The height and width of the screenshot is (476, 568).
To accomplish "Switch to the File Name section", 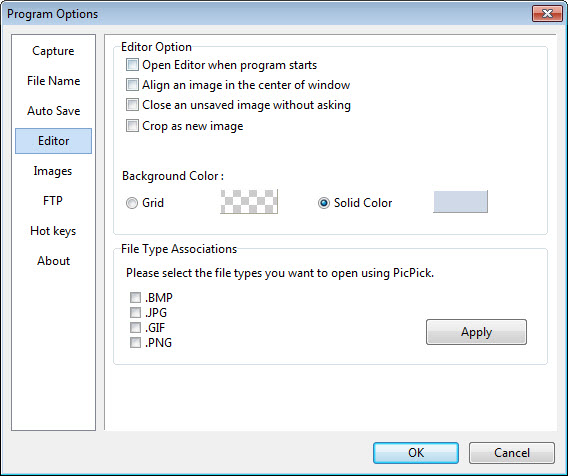I will click(x=53, y=81).
